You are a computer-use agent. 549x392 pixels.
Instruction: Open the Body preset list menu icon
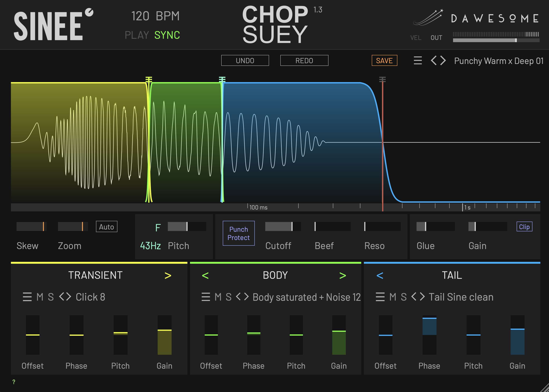pyautogui.click(x=206, y=297)
